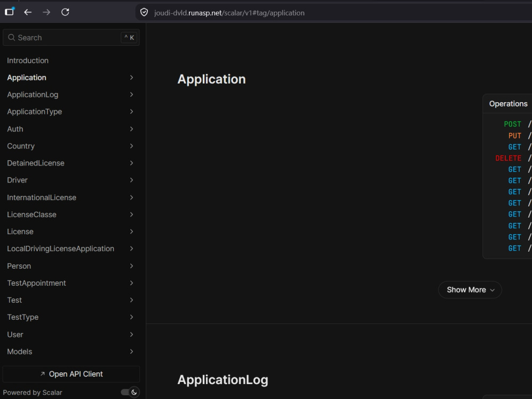Select TestAppointment in the sidebar
The image size is (532, 399).
pos(37,283)
